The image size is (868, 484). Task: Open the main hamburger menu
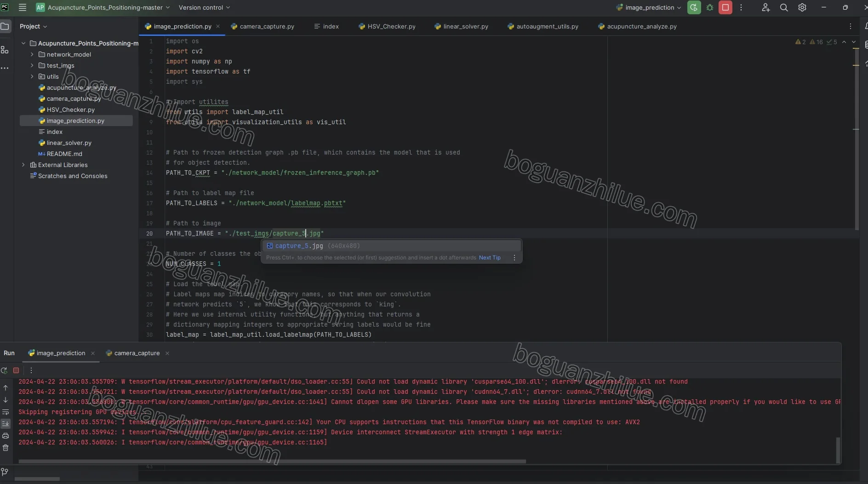point(22,7)
